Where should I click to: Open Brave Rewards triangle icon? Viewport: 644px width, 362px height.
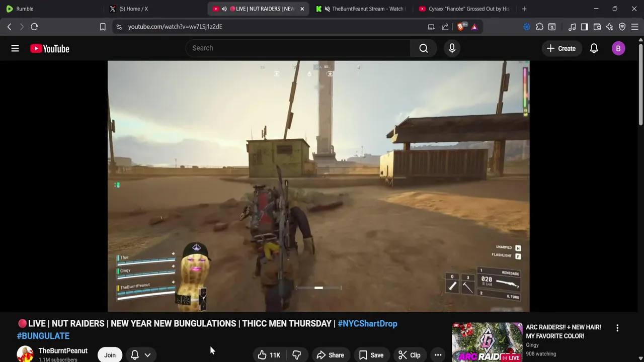(474, 27)
